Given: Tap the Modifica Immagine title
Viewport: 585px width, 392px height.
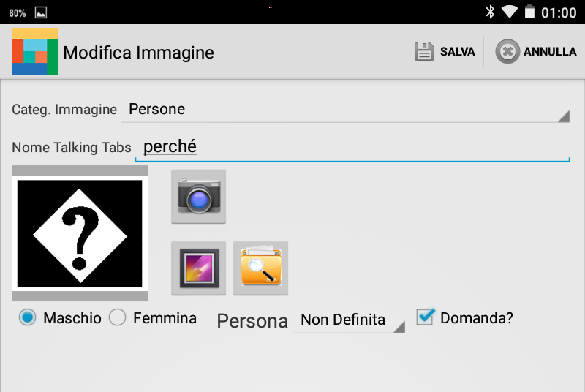Looking at the screenshot, I should click(x=138, y=53).
